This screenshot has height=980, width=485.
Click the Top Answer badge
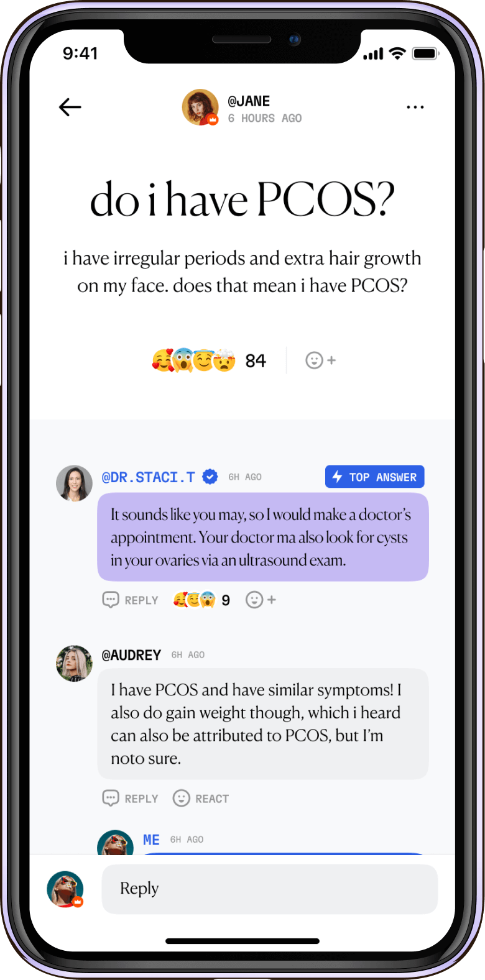[x=375, y=477]
